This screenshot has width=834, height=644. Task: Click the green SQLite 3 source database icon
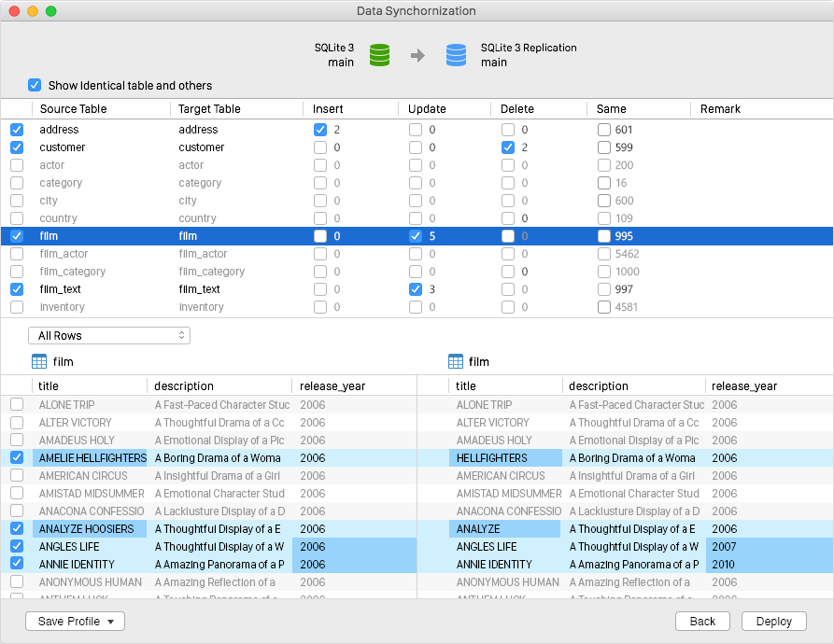point(379,55)
